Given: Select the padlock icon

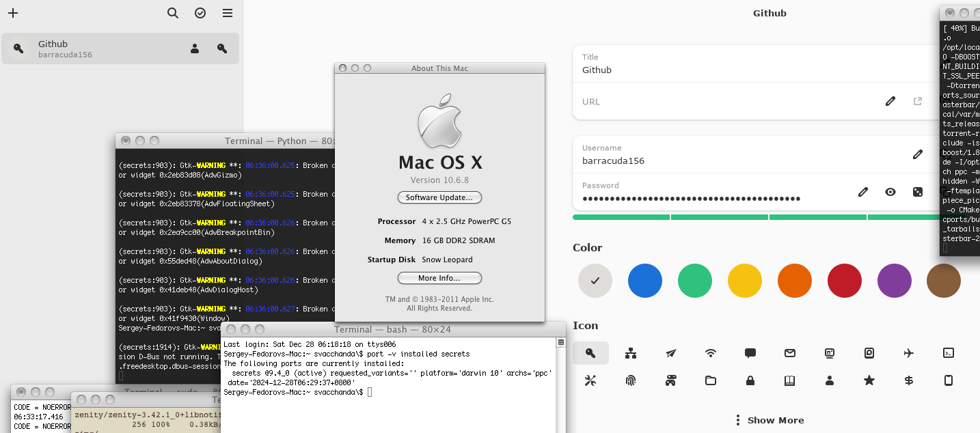Looking at the screenshot, I should 750,380.
